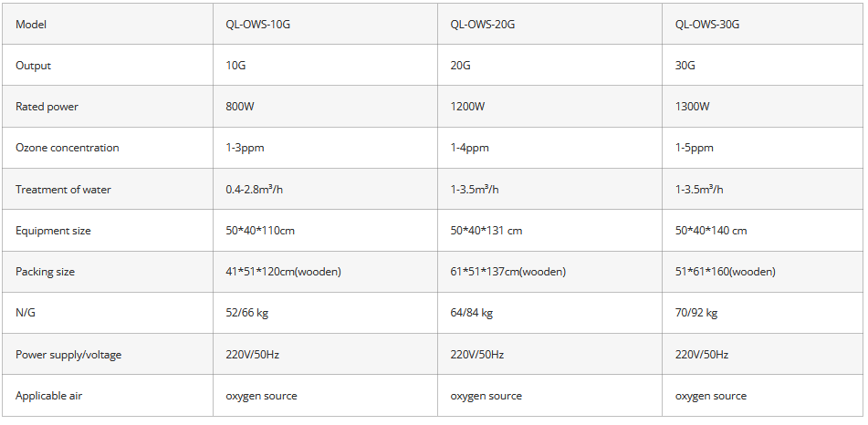Select the QL-OWS-20G model header cell
The width and height of the screenshot is (868, 425).
[483, 25]
